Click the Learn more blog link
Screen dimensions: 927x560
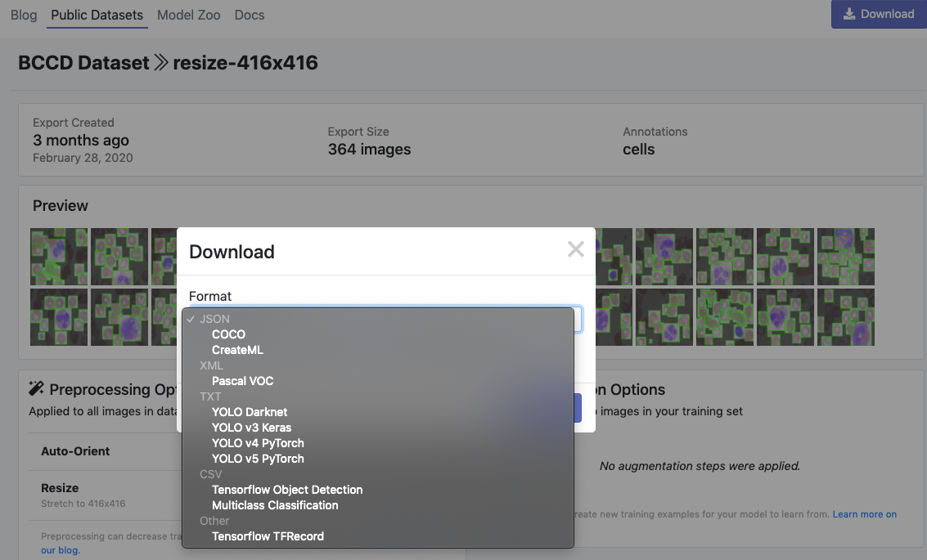pos(864,513)
